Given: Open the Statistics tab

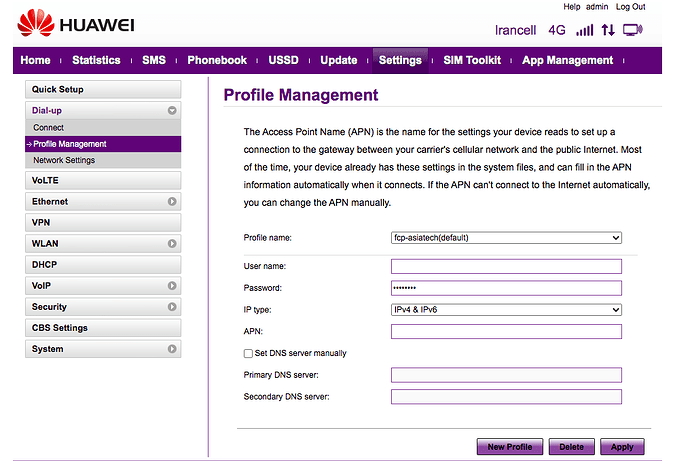Looking at the screenshot, I should tap(96, 60).
